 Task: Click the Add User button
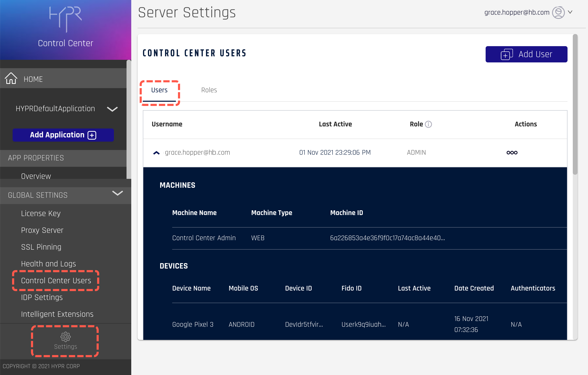point(526,54)
